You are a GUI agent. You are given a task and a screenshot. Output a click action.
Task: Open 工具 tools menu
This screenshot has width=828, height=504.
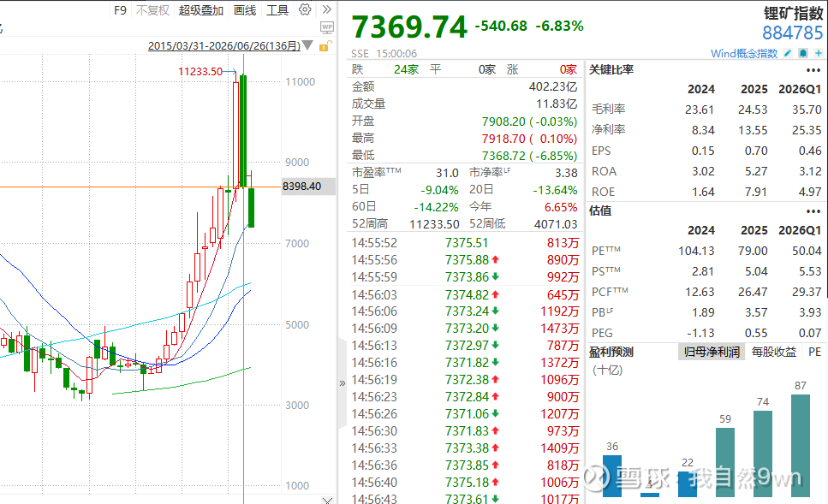[x=277, y=10]
